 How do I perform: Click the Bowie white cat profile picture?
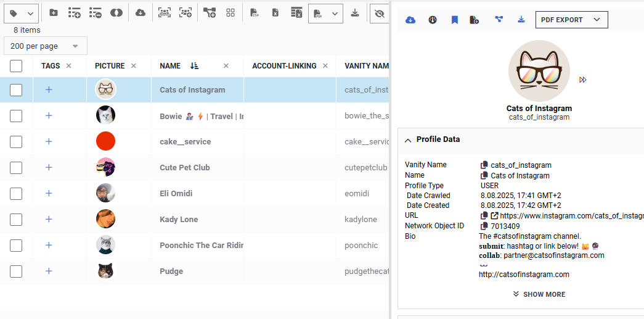[x=105, y=115]
